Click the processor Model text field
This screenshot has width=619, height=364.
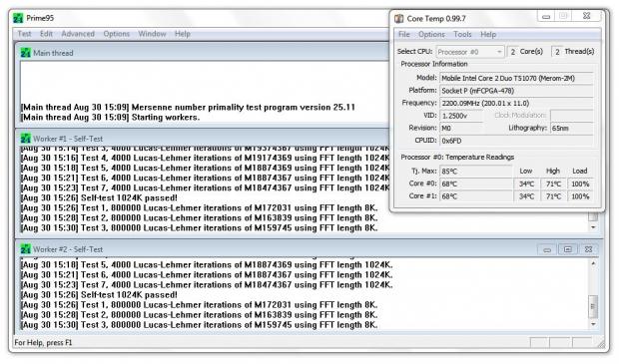(516, 78)
